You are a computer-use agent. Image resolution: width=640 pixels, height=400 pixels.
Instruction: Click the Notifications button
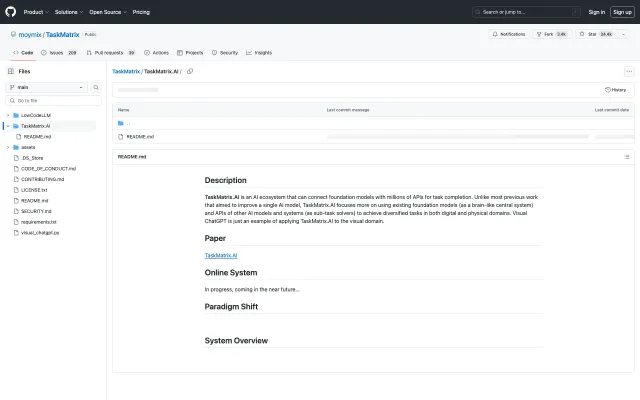[x=509, y=34]
